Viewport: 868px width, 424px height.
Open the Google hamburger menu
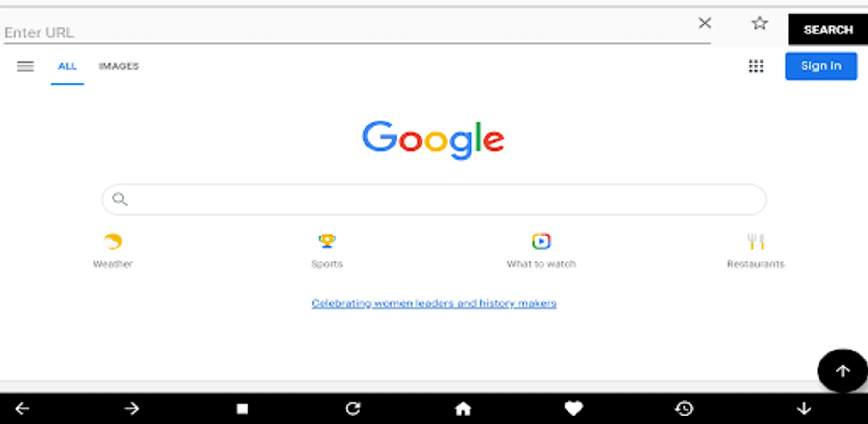(25, 66)
